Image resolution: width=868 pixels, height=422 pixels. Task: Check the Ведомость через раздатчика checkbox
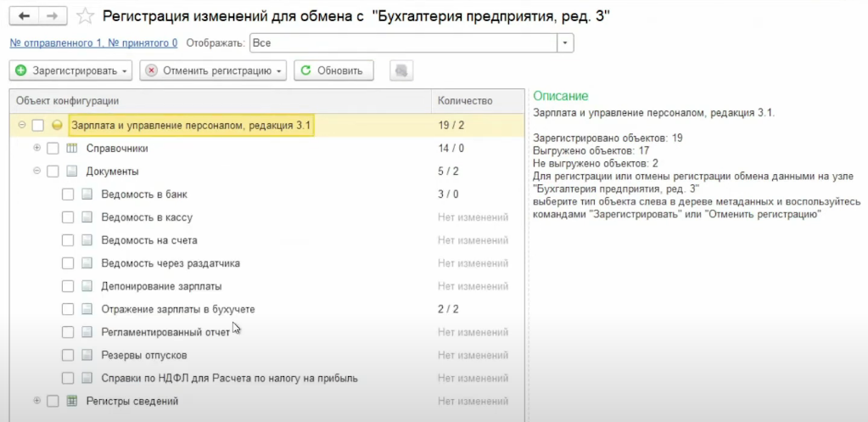coord(68,263)
